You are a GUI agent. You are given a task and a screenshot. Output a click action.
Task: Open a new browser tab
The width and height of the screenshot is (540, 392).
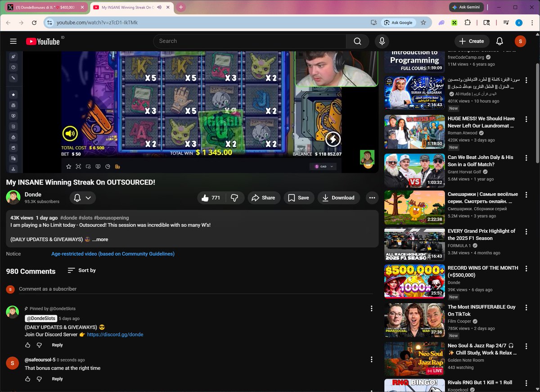pos(181,7)
